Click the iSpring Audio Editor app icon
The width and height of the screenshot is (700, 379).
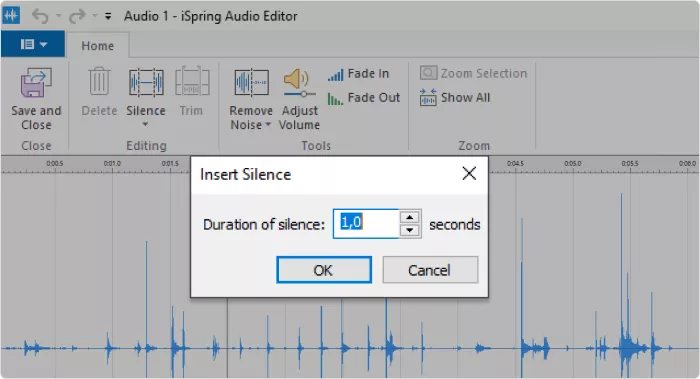coord(11,16)
